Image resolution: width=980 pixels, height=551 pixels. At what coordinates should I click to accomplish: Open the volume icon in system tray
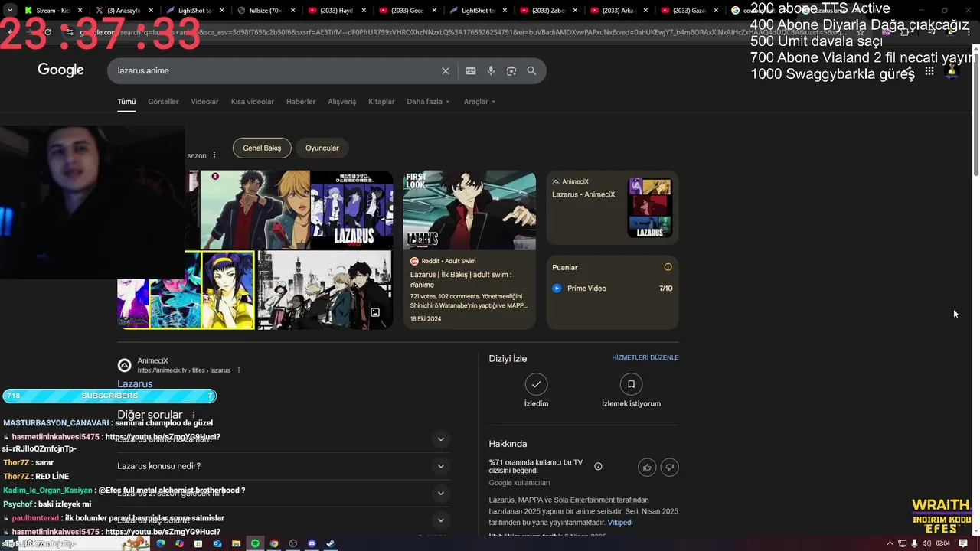coord(926,543)
